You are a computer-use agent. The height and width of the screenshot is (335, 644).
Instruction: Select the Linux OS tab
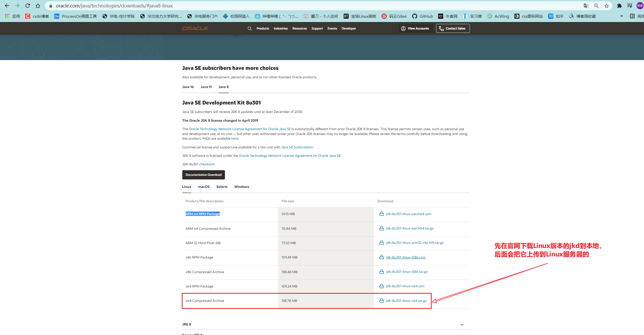click(187, 187)
